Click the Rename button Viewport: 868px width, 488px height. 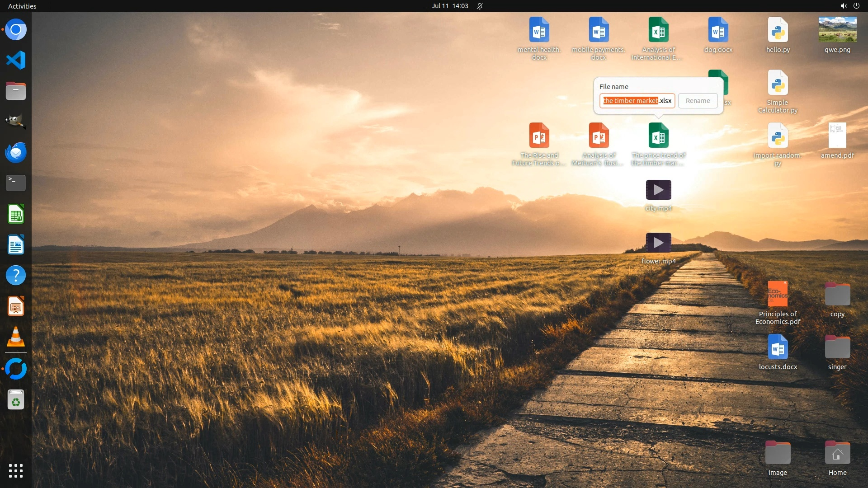coord(698,101)
